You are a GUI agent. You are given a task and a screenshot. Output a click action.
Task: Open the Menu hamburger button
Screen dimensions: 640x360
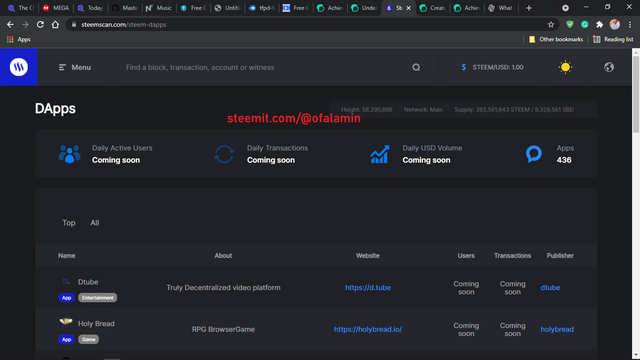tap(75, 67)
